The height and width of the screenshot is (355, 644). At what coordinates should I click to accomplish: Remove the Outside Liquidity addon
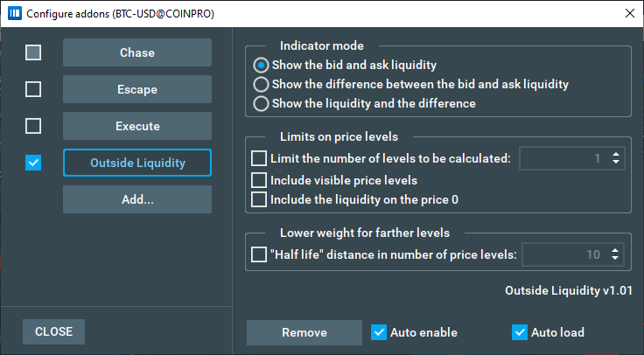pos(304,332)
